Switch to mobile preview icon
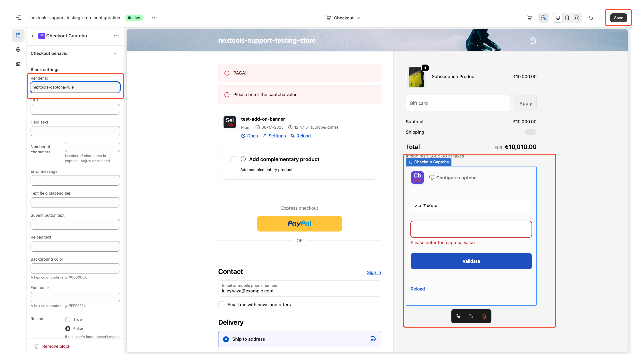This screenshot has width=641, height=364. (567, 18)
